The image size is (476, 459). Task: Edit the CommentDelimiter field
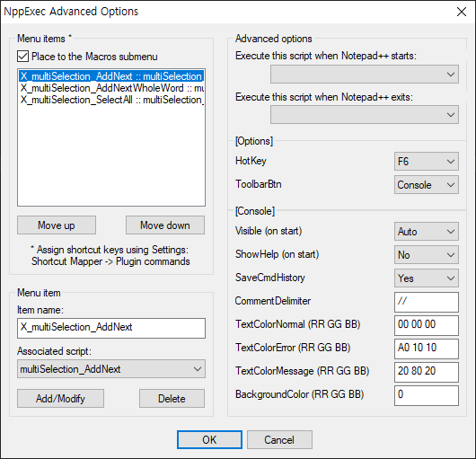coord(427,302)
